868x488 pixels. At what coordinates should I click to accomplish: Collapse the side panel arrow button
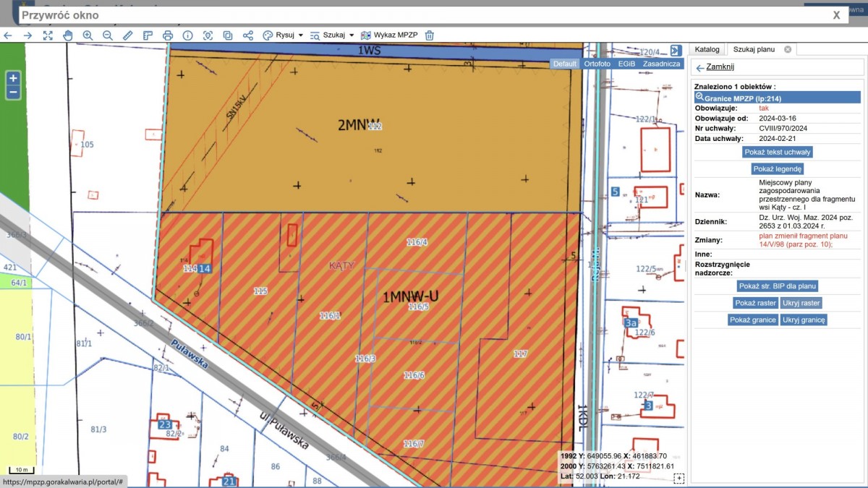pyautogui.click(x=676, y=50)
